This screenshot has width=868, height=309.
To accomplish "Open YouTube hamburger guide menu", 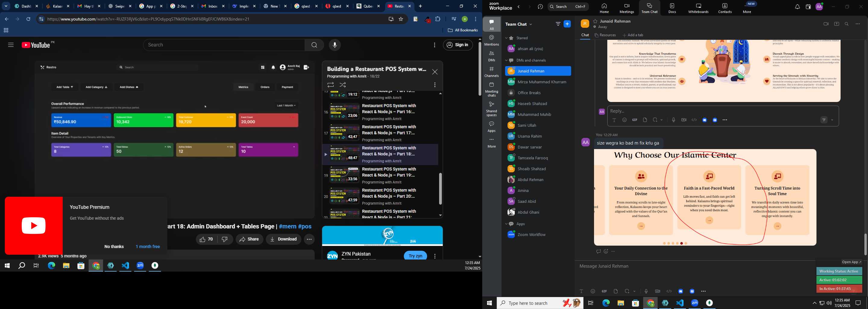I will click(11, 45).
